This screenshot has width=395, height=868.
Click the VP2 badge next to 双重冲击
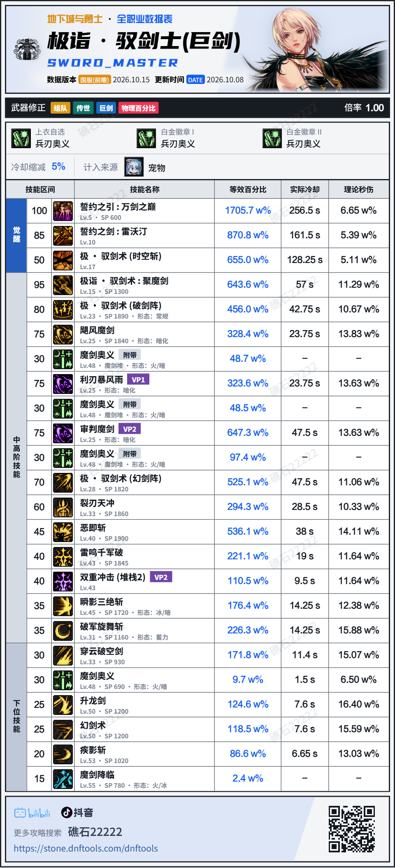[161, 577]
